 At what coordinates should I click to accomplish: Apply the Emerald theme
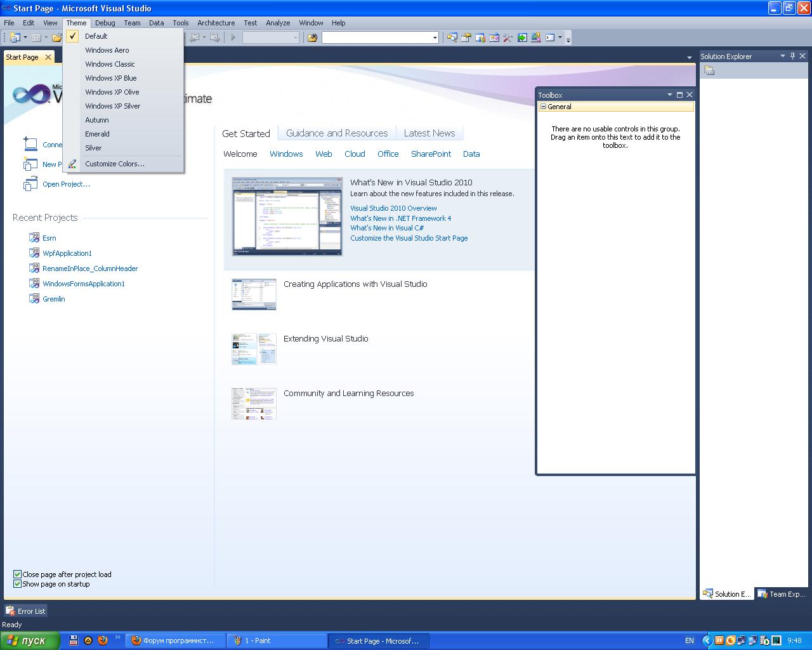(x=98, y=134)
